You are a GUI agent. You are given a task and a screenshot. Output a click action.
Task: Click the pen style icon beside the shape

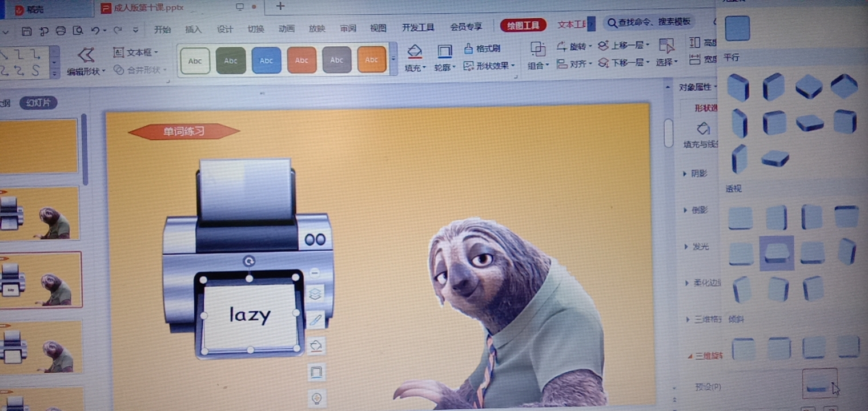315,320
